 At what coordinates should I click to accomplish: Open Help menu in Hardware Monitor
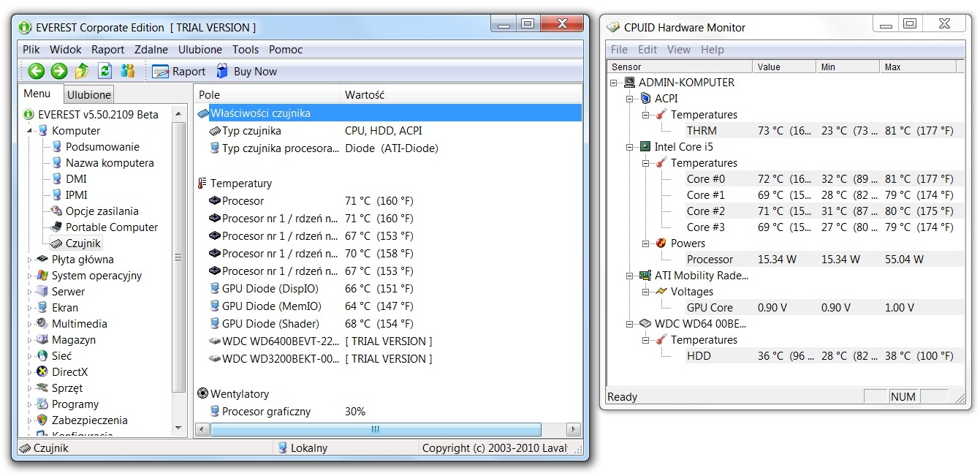click(713, 50)
